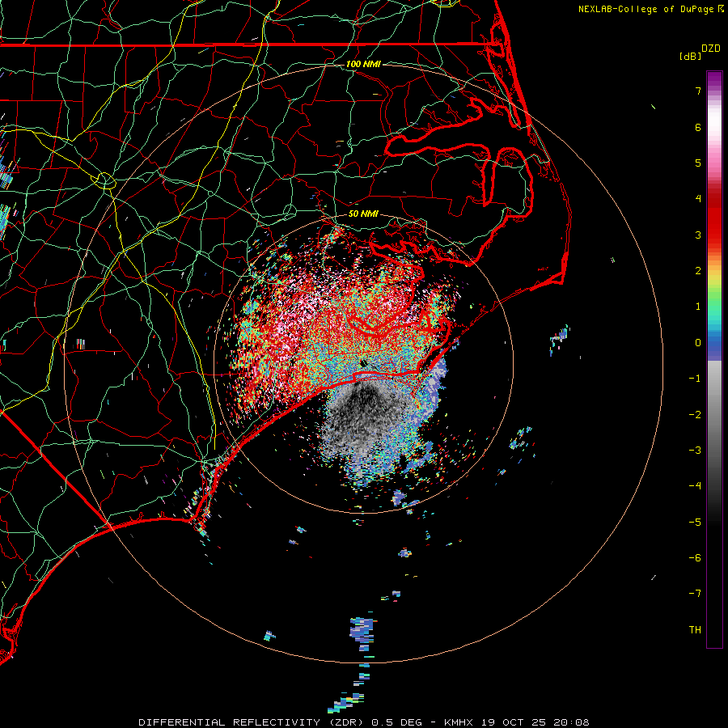Click the blue echo cluster near the 100 NMI ring bottom
This screenshot has width=728, height=728.
coord(362,632)
